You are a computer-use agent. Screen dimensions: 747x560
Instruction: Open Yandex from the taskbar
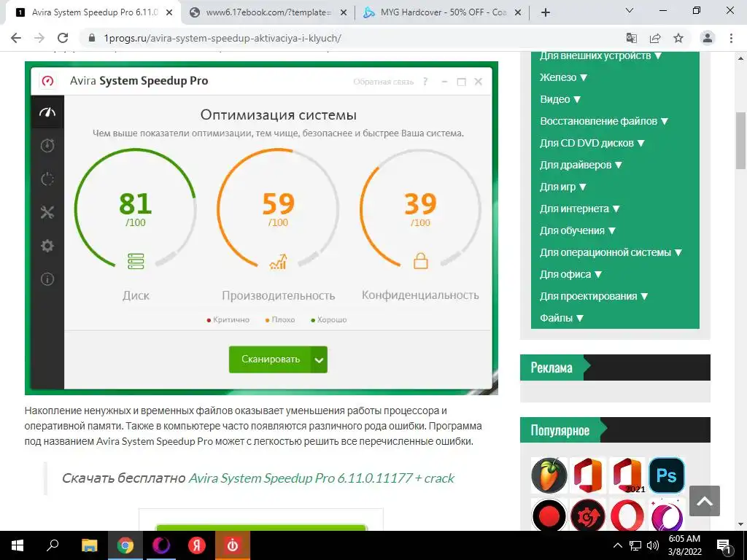tap(196, 545)
